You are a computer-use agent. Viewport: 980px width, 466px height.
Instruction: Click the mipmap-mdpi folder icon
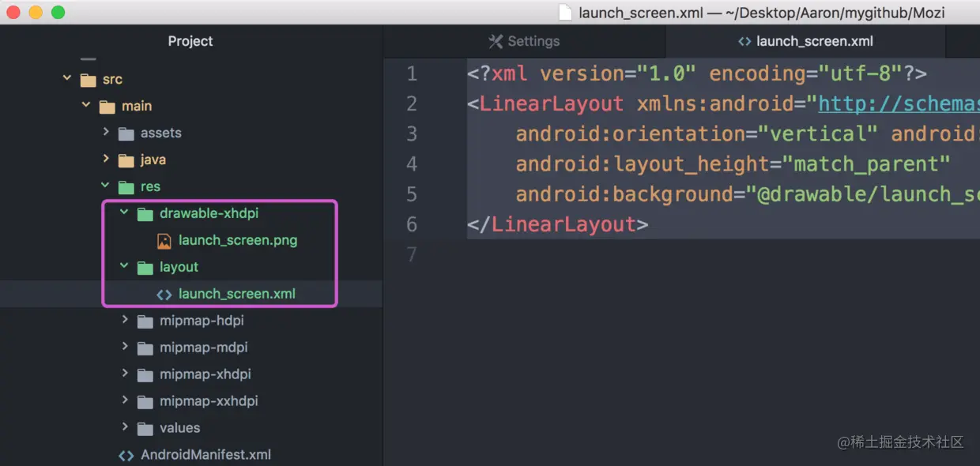coord(145,348)
